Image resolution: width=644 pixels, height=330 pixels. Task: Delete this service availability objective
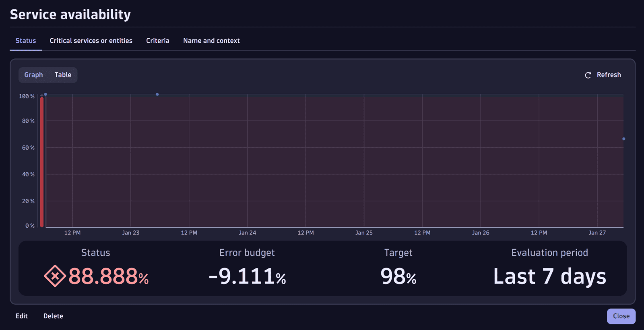pos(53,316)
